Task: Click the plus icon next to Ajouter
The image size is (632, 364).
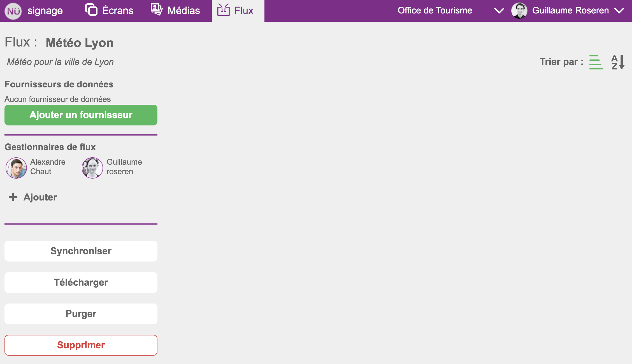Action: coord(13,197)
